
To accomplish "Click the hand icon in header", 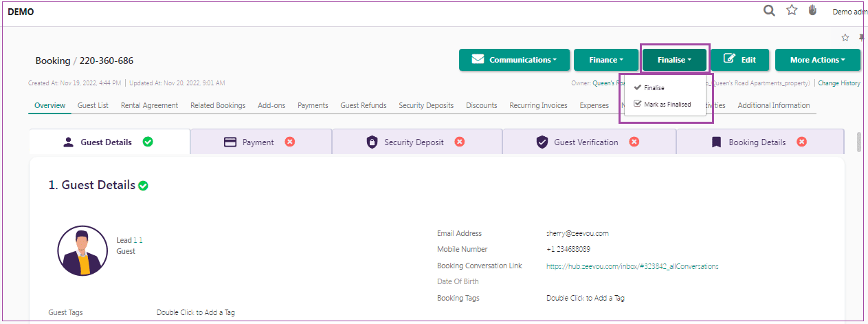I will (812, 10).
